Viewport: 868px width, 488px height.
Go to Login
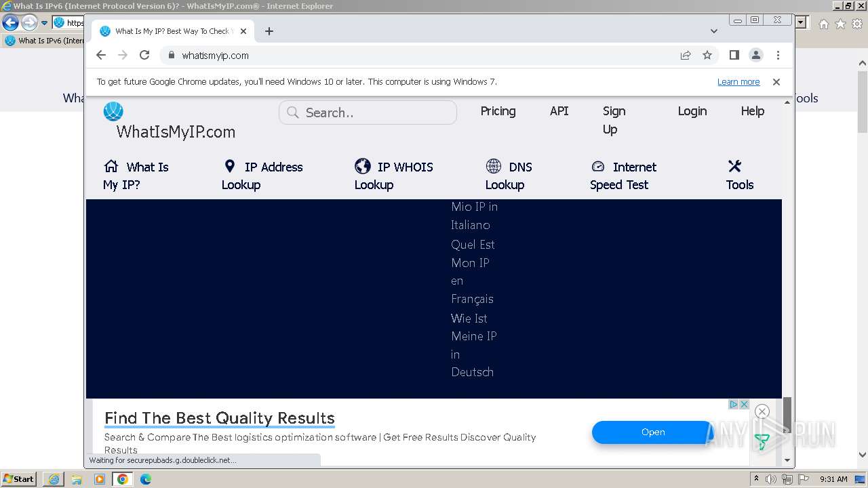coord(692,111)
